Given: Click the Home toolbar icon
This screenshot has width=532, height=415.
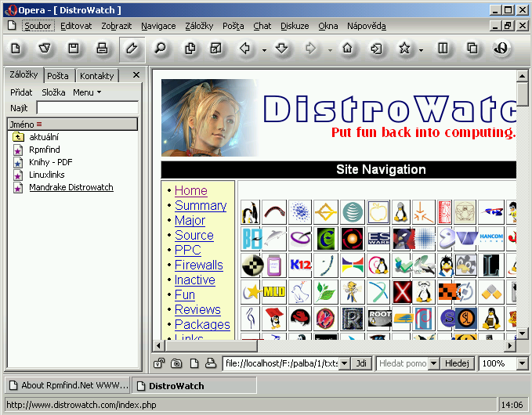Looking at the screenshot, I should click(x=347, y=49).
